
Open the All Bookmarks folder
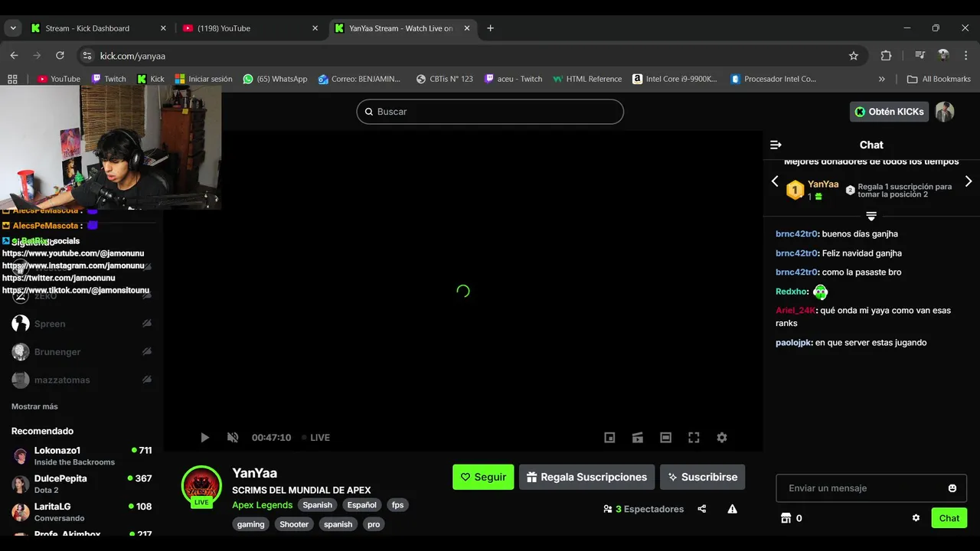tap(939, 79)
